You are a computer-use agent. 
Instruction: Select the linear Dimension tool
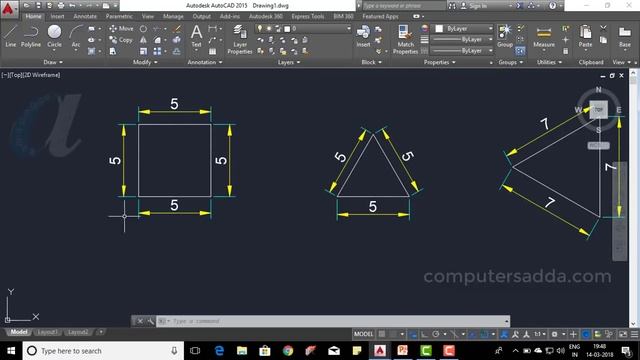click(x=212, y=29)
